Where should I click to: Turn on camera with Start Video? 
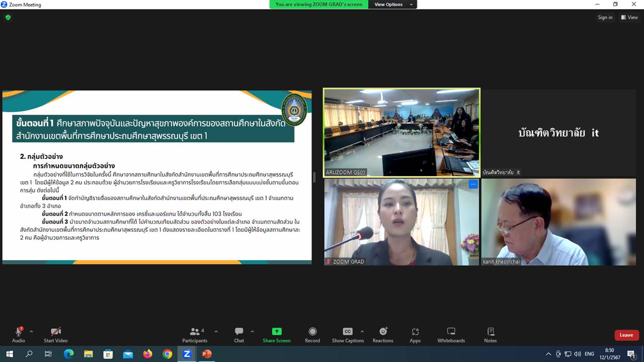click(56, 335)
